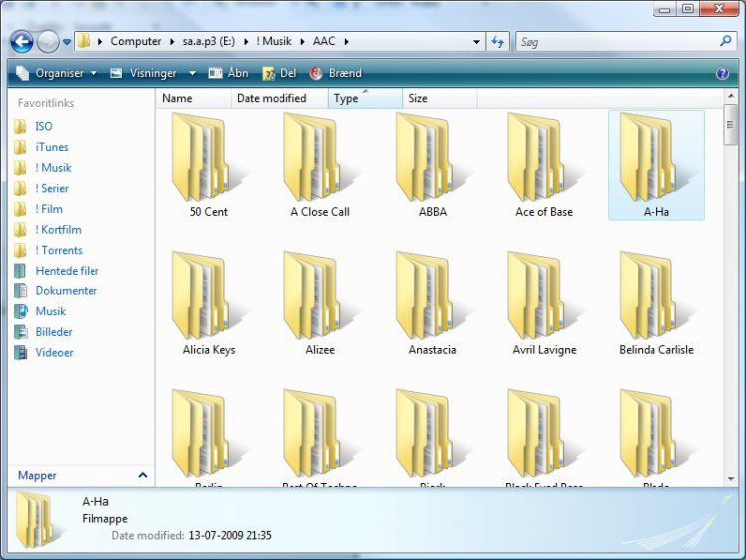Viewport: 746px width, 560px height.
Task: Click the vertical scrollbar thumb
Action: coord(730,125)
